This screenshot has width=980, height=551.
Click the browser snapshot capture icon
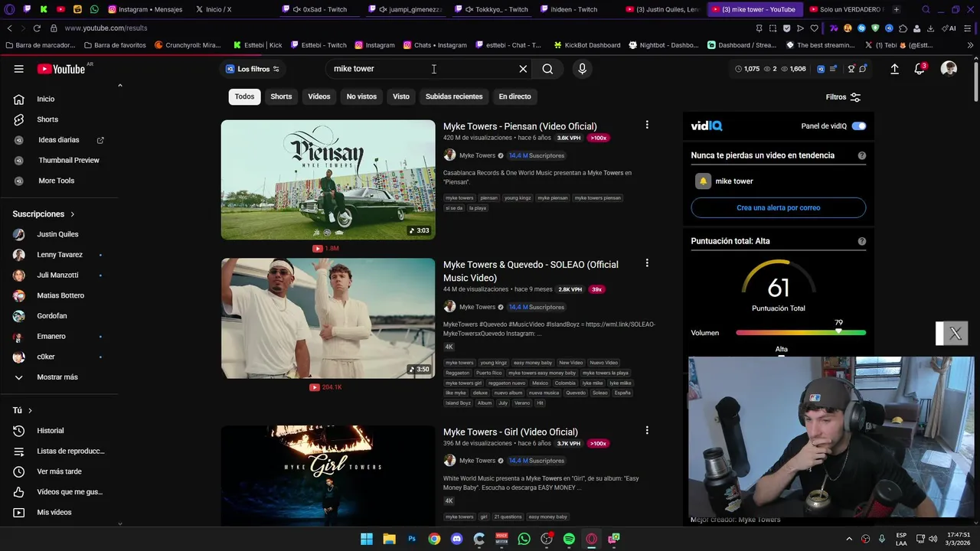[773, 28]
